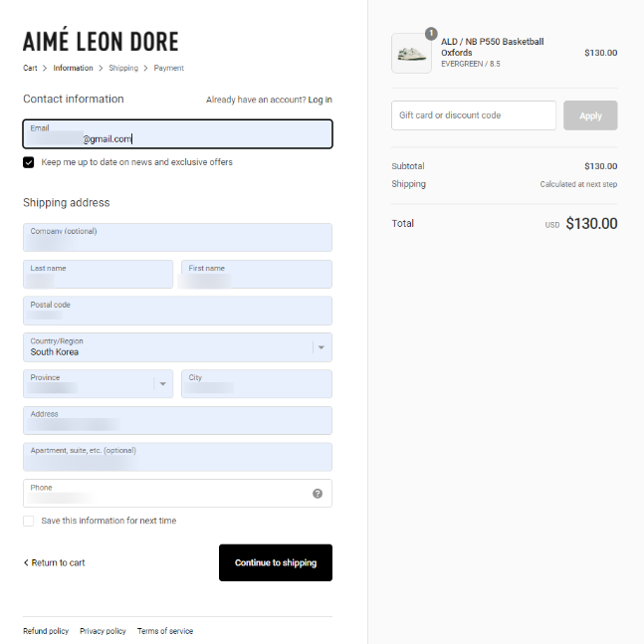Click the Subtotal label
644x644 pixels.
coord(408,166)
